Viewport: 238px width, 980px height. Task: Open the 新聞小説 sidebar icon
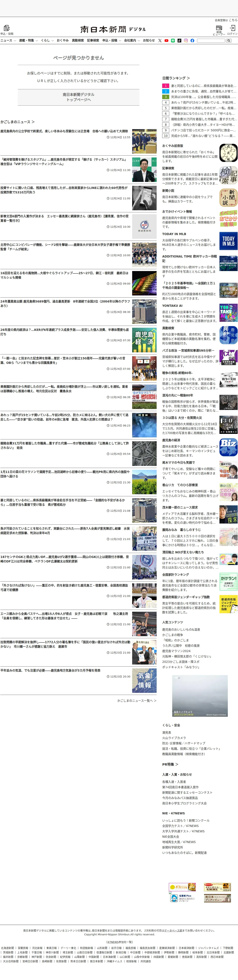229,198
